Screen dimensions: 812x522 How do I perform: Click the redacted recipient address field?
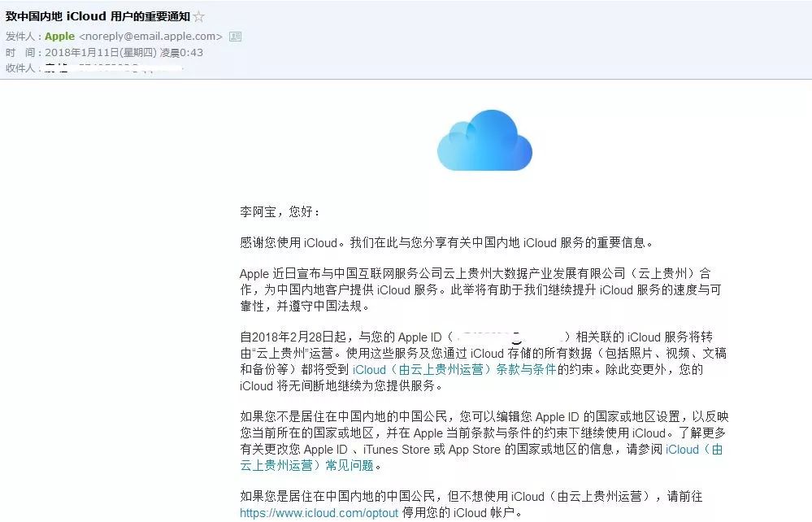114,67
